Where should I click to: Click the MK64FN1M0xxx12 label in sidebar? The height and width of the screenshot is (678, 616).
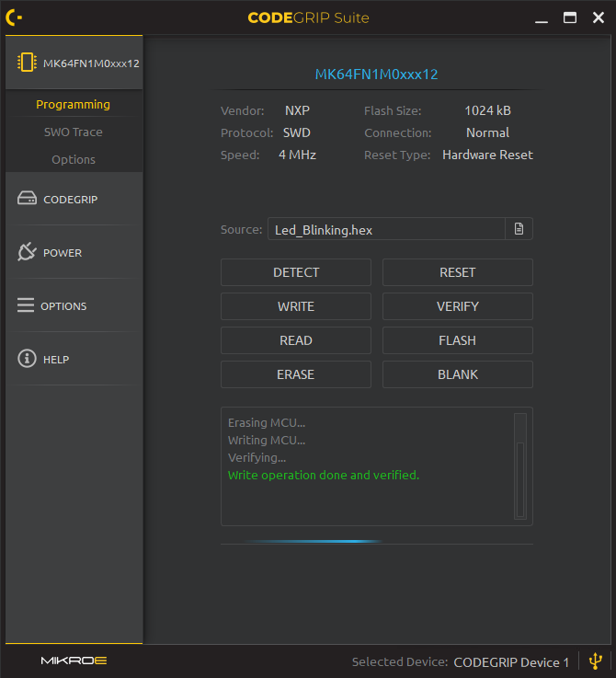[x=91, y=63]
